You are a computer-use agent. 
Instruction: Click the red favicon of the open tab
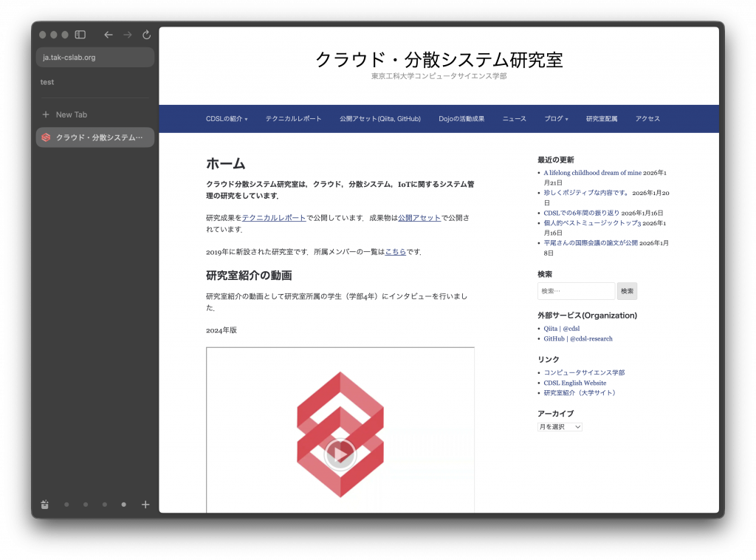click(x=46, y=137)
